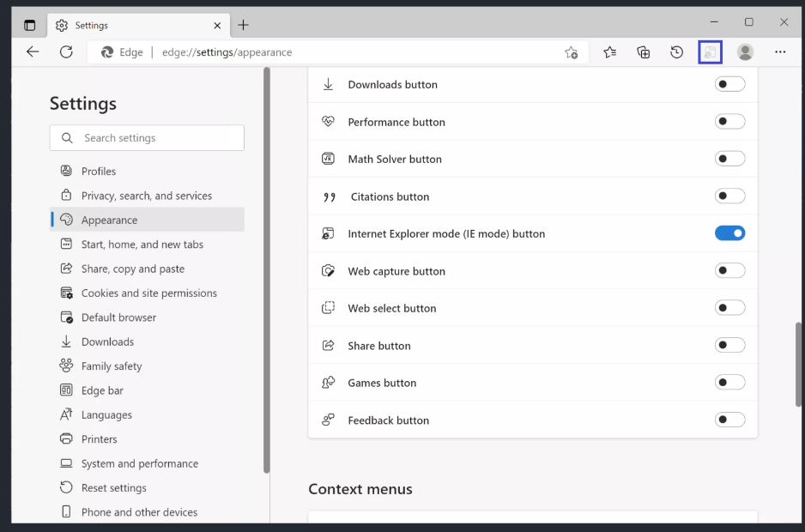
Task: Open a new tab with plus button
Action: coord(243,25)
